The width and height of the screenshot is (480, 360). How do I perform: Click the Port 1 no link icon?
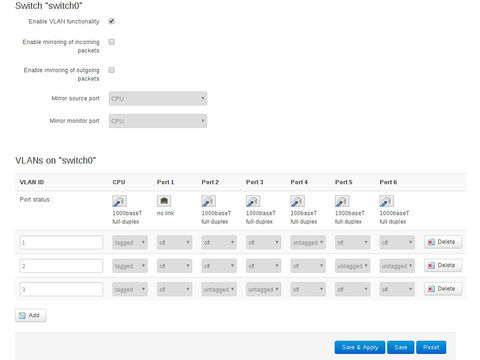click(164, 201)
